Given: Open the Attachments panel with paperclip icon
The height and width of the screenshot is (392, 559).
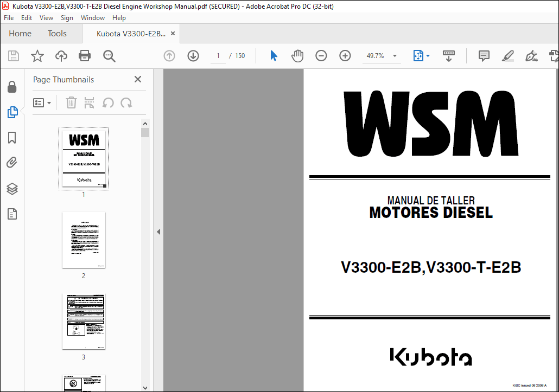Looking at the screenshot, I should pos(12,162).
